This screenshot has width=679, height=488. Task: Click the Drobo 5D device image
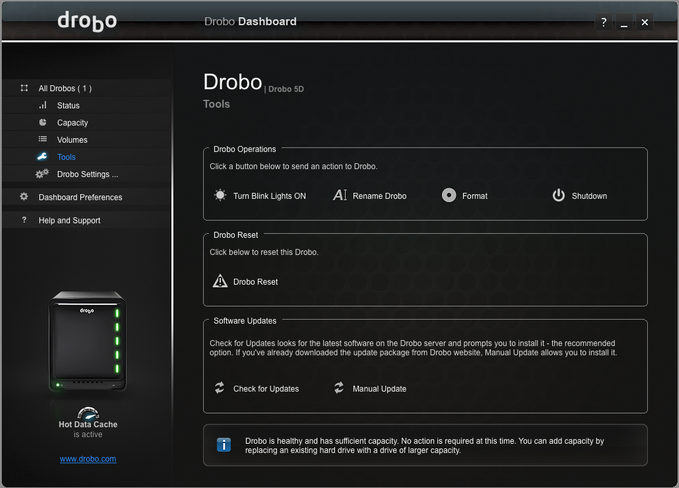click(x=87, y=341)
